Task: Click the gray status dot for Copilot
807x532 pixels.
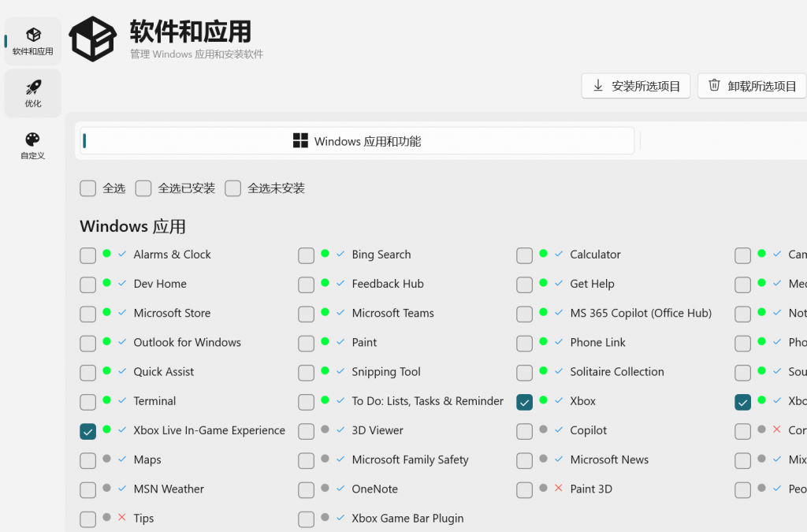Action: coord(543,429)
